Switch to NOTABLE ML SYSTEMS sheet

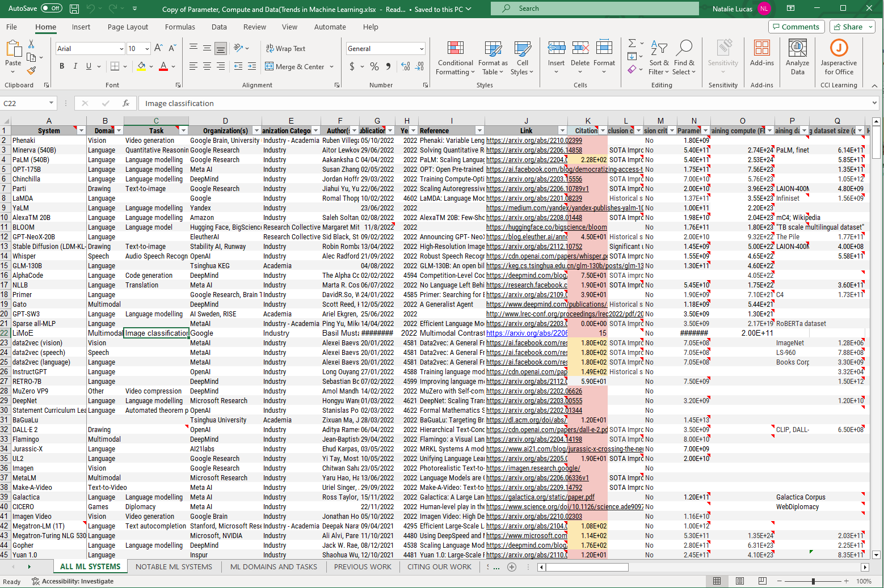click(x=174, y=567)
